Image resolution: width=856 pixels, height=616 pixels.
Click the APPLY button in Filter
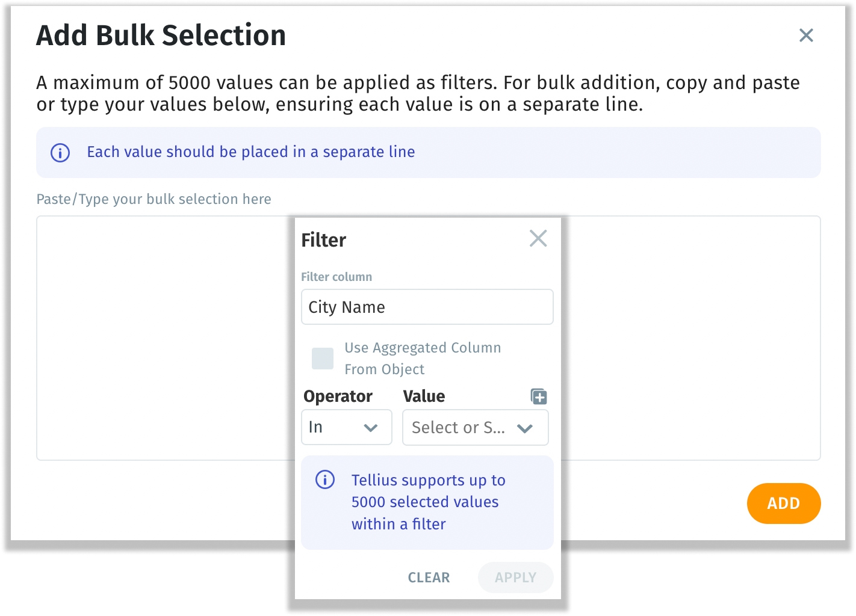(515, 577)
